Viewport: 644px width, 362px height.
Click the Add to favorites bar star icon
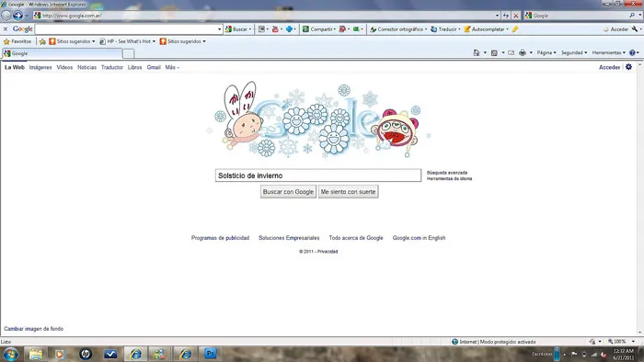click(x=42, y=41)
